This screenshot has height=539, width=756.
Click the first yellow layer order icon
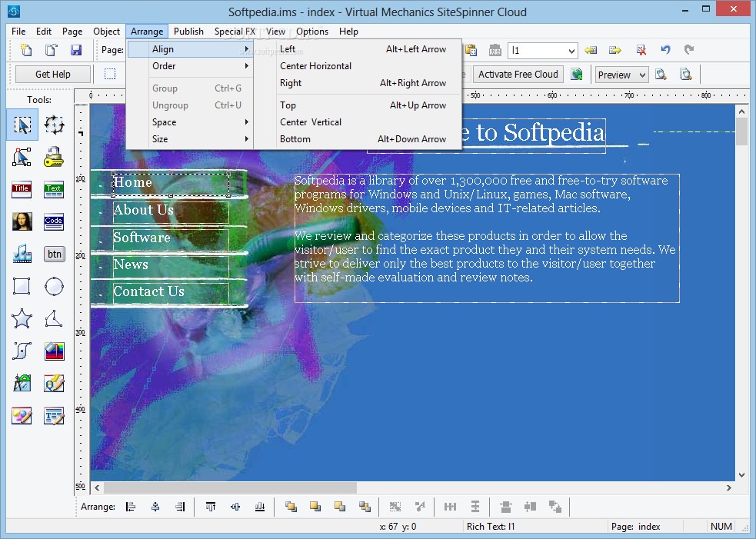(x=291, y=507)
